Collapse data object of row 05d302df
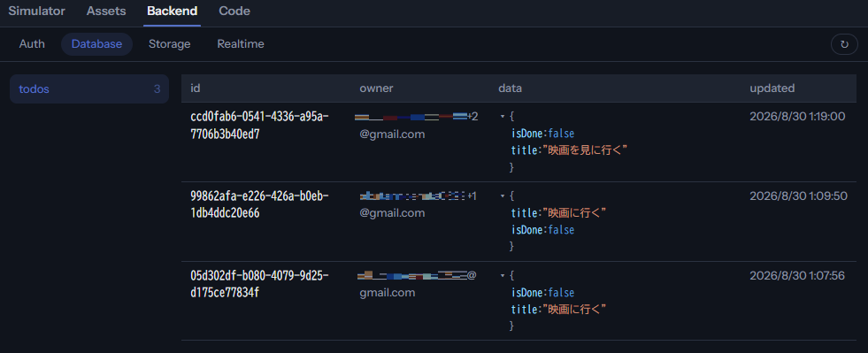Viewport: 868px width, 353px height. click(502, 275)
